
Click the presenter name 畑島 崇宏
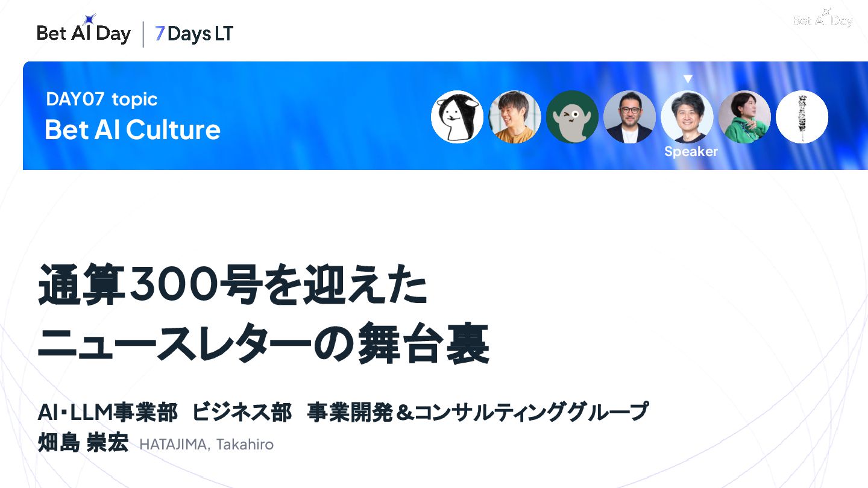pyautogui.click(x=83, y=443)
